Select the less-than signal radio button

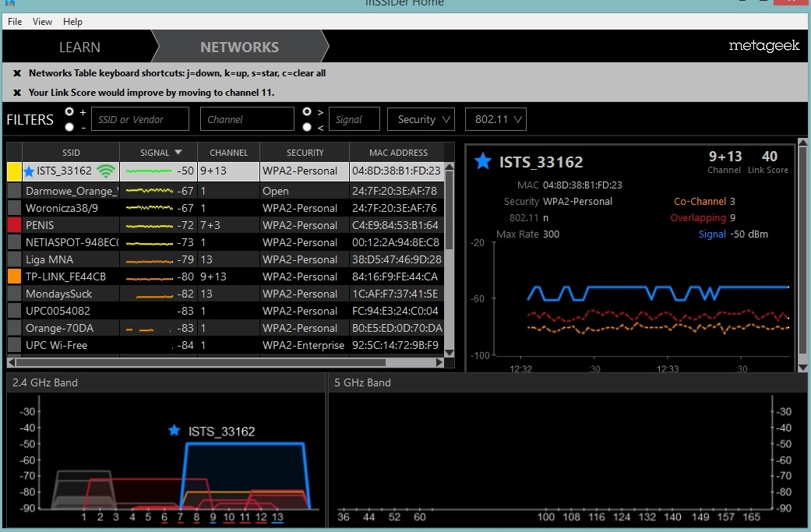click(x=307, y=127)
